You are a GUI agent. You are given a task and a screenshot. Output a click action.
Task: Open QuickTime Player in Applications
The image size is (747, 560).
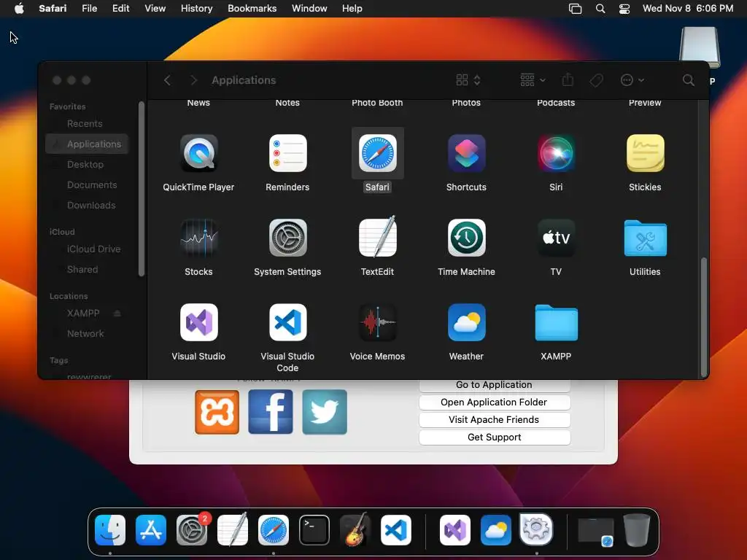198,153
